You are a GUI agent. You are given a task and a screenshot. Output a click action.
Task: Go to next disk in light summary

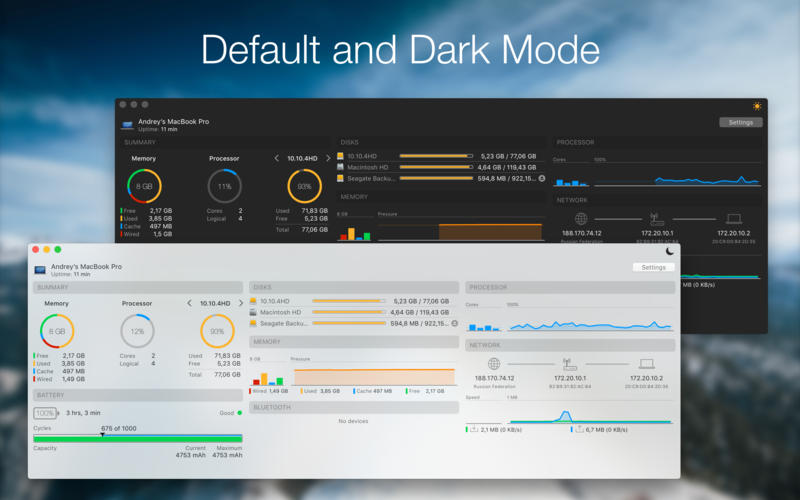pos(240,303)
